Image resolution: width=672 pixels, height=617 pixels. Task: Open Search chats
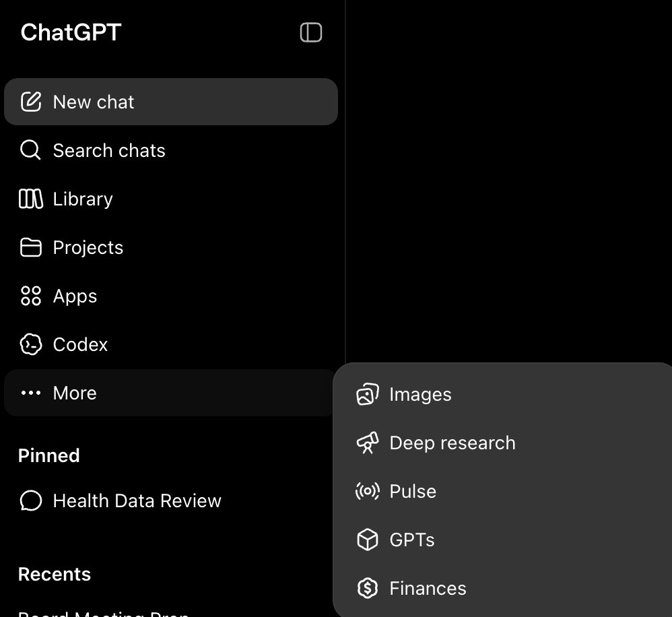pyautogui.click(x=171, y=150)
